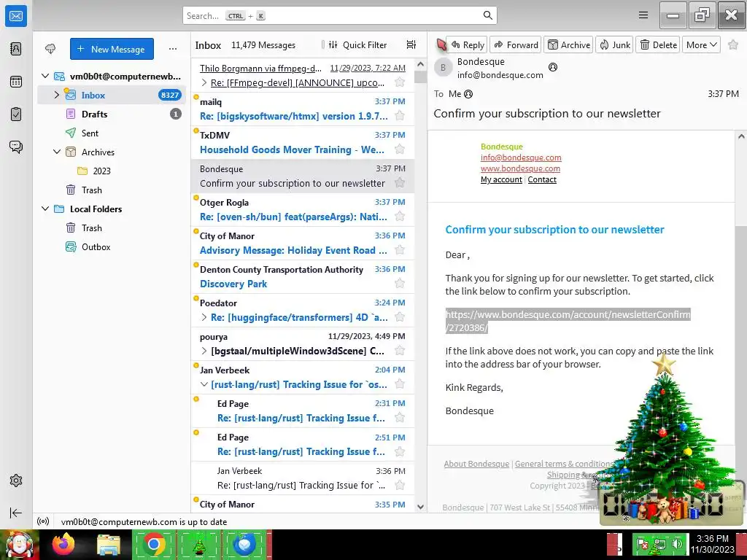Click contact icon next to Me recipient
This screenshot has height=560, width=747.
[468, 94]
